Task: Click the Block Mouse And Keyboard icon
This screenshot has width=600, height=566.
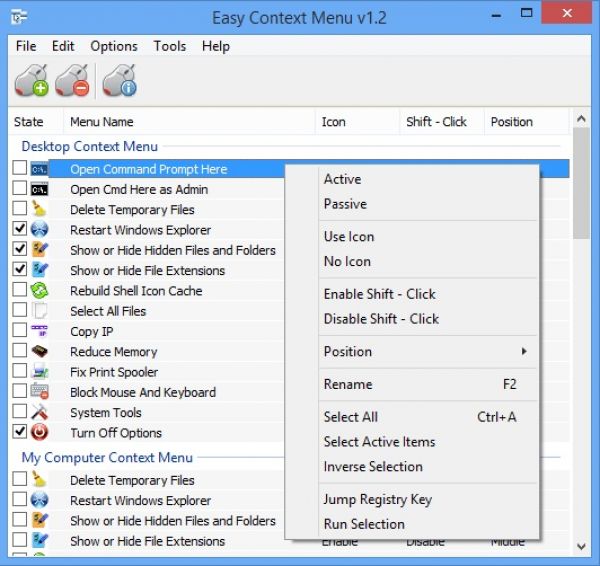Action: [x=39, y=392]
